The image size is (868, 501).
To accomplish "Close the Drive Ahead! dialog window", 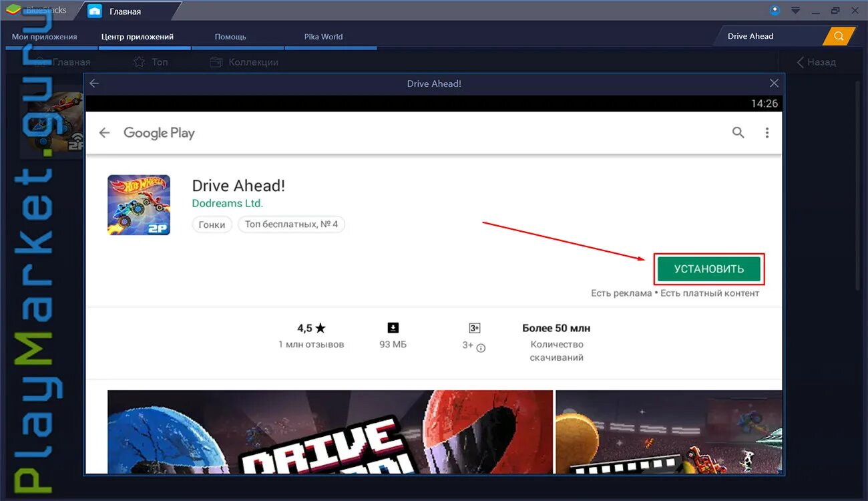I will (x=774, y=83).
